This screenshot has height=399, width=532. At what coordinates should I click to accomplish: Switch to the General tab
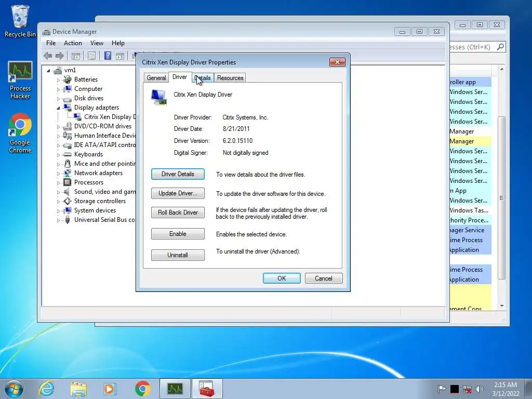[156, 78]
